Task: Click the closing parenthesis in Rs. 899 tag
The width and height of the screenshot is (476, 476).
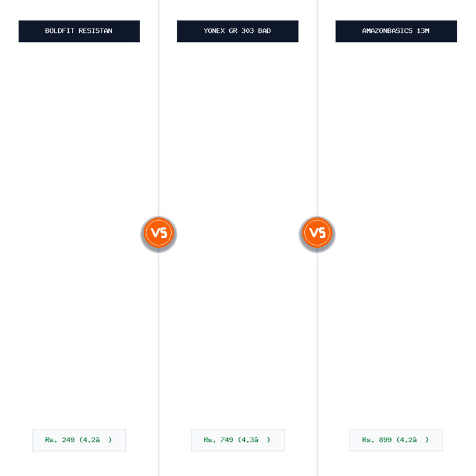Action: [x=427, y=440]
